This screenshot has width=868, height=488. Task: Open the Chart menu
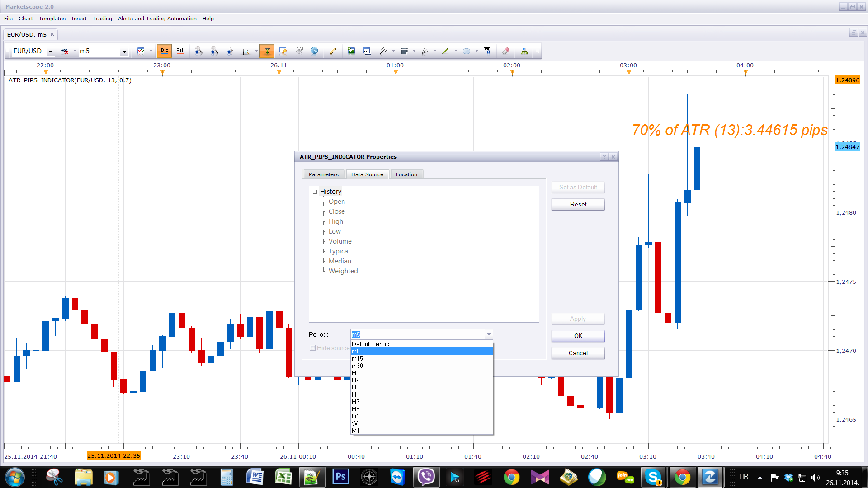(x=26, y=19)
